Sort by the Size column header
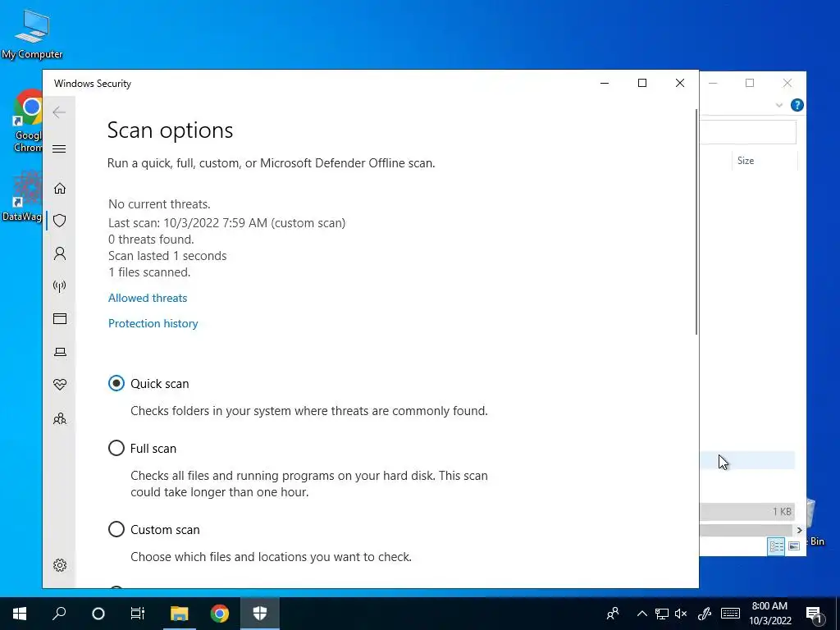Image resolution: width=840 pixels, height=630 pixels. tap(745, 161)
